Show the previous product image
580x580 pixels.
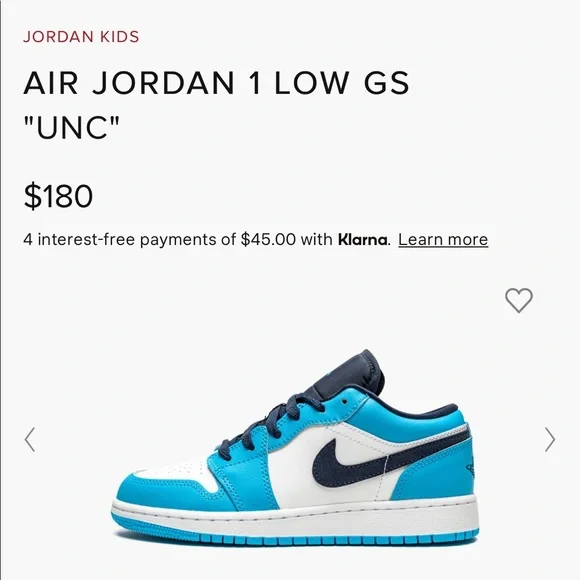click(30, 439)
